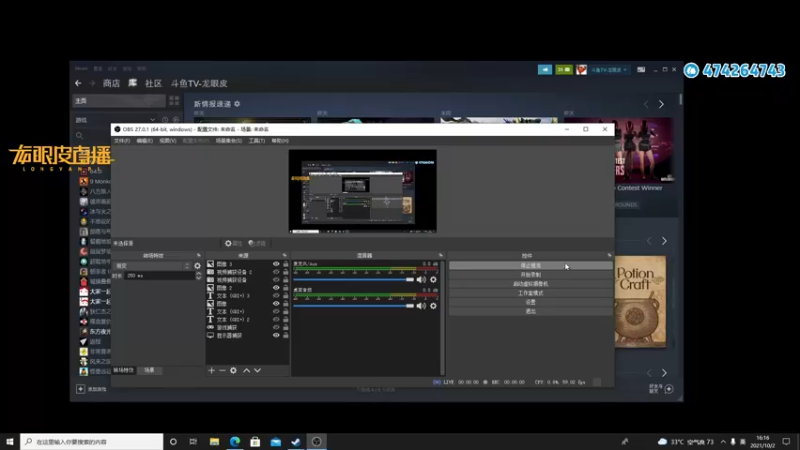Open the scene transition type dropdown

[152, 266]
